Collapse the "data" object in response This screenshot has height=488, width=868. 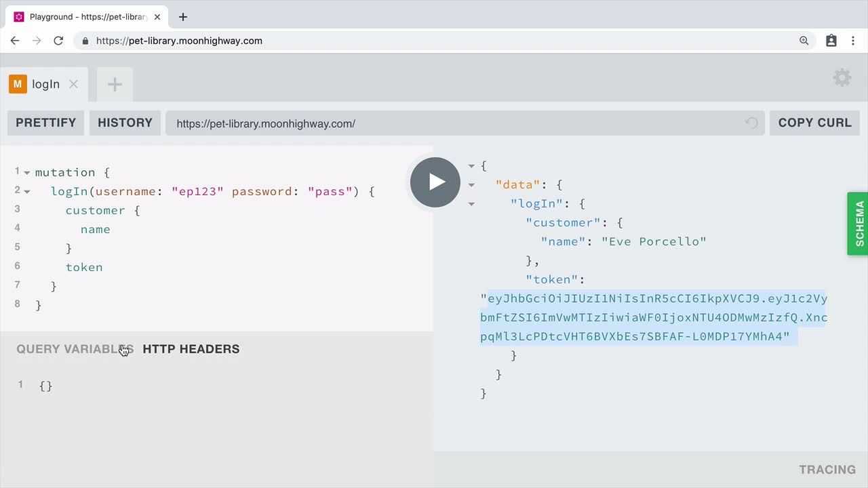(x=471, y=184)
